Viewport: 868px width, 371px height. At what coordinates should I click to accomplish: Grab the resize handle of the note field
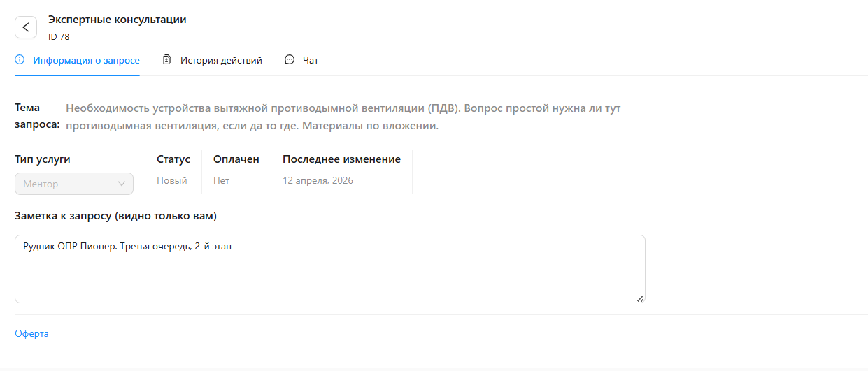pyautogui.click(x=640, y=298)
